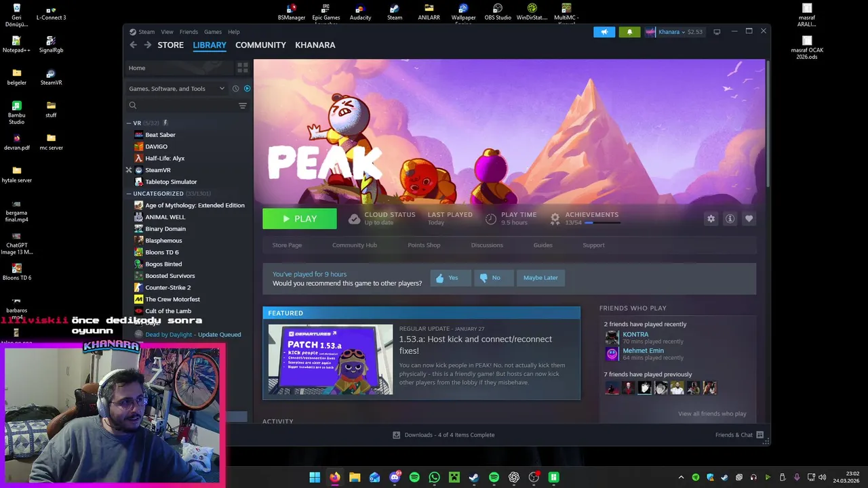Open the PEAK Store Page link
The height and width of the screenshot is (488, 868).
pyautogui.click(x=287, y=245)
